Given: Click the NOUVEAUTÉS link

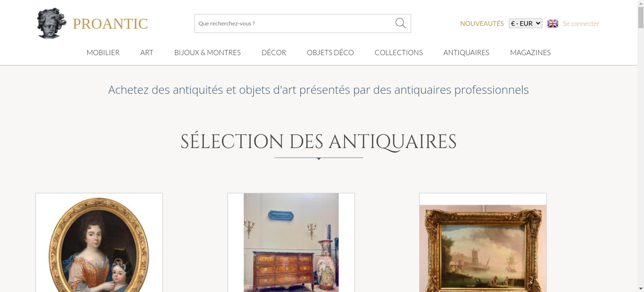Looking at the screenshot, I should click(x=482, y=23).
